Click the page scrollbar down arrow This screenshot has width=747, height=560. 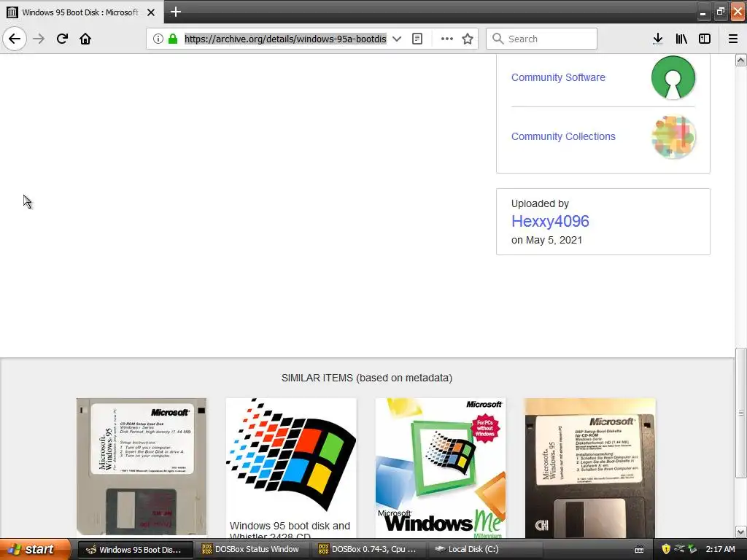(x=740, y=532)
